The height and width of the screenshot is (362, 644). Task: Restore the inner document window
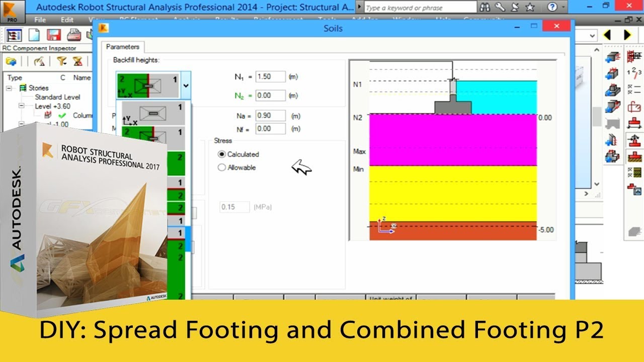pos(628,20)
